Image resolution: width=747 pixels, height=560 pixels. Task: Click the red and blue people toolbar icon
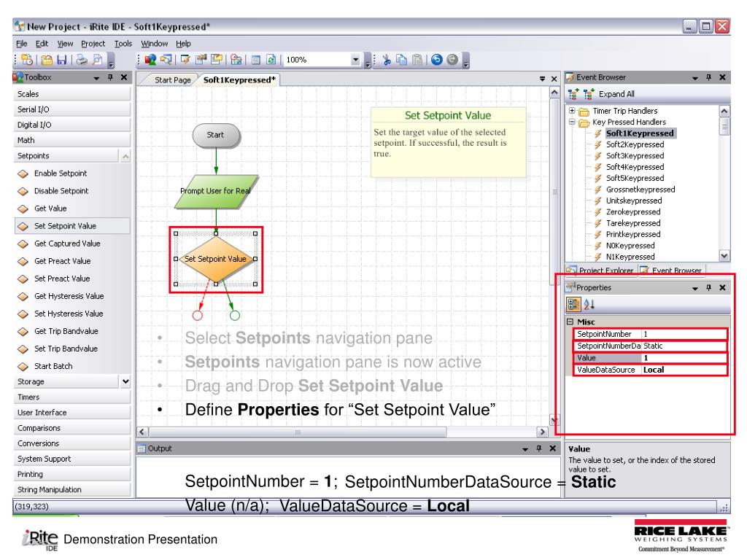click(150, 60)
